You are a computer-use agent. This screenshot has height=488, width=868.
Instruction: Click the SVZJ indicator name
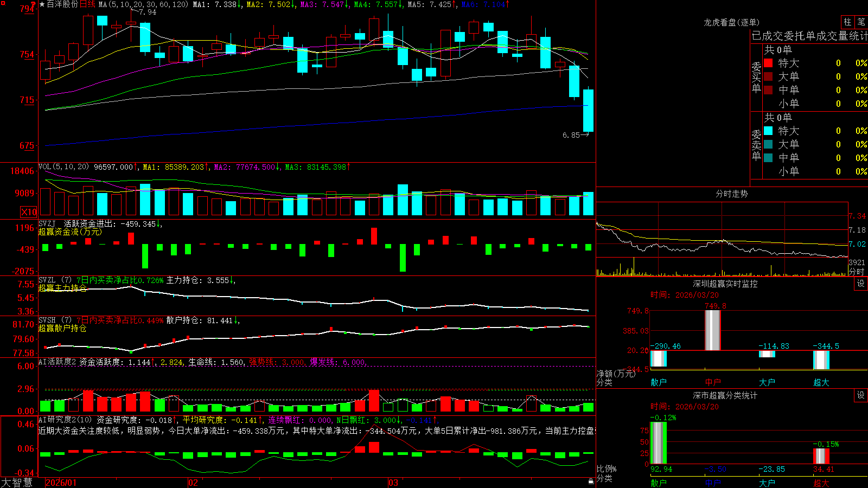pyautogui.click(x=47, y=223)
